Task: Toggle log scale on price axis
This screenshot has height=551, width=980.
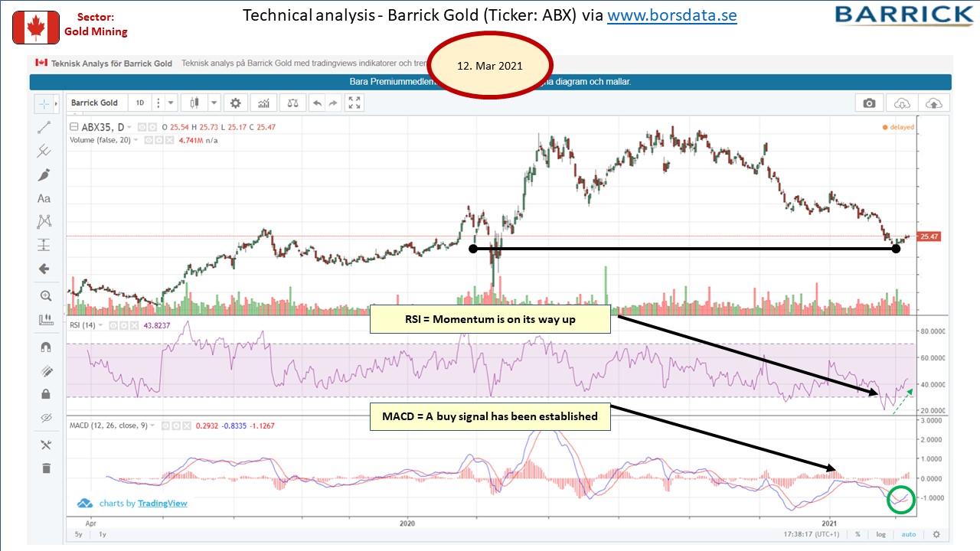Action: pyautogui.click(x=882, y=534)
